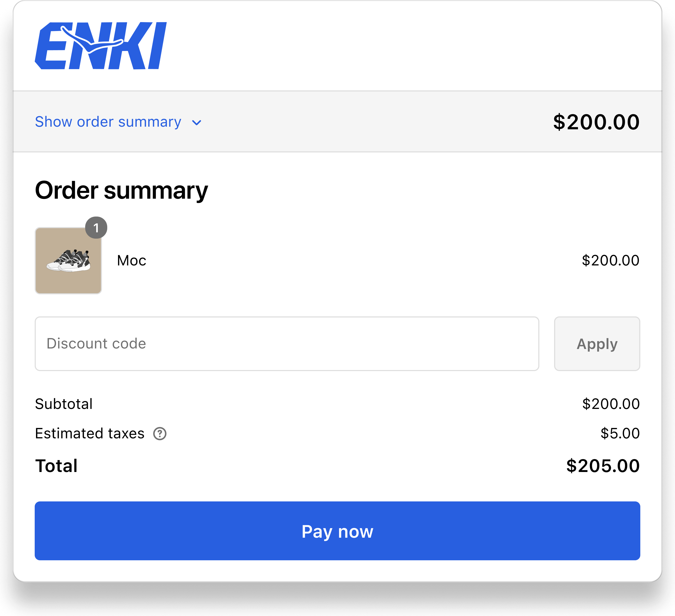Screen dimensions: 675x616
Task: Click the Show order summary link
Action: click(108, 122)
